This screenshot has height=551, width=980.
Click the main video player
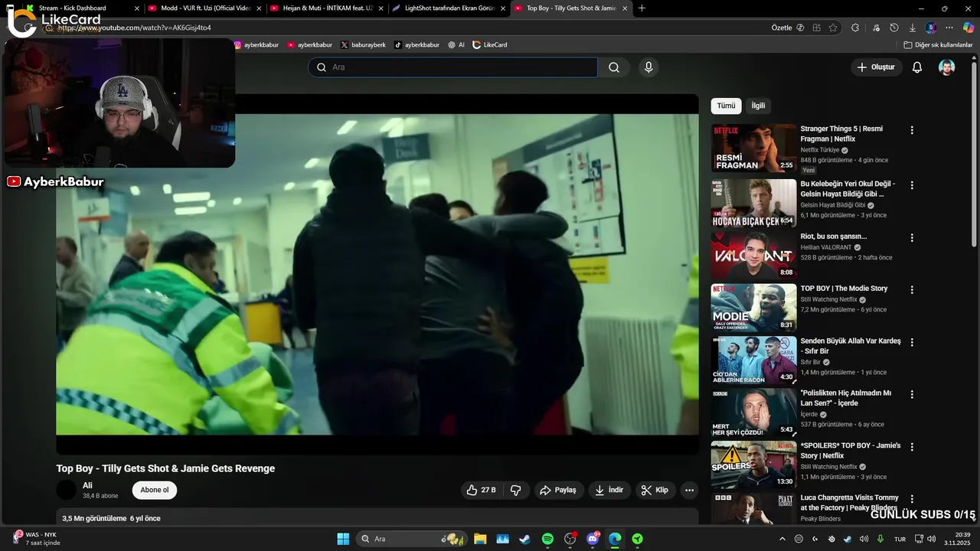coord(377,274)
